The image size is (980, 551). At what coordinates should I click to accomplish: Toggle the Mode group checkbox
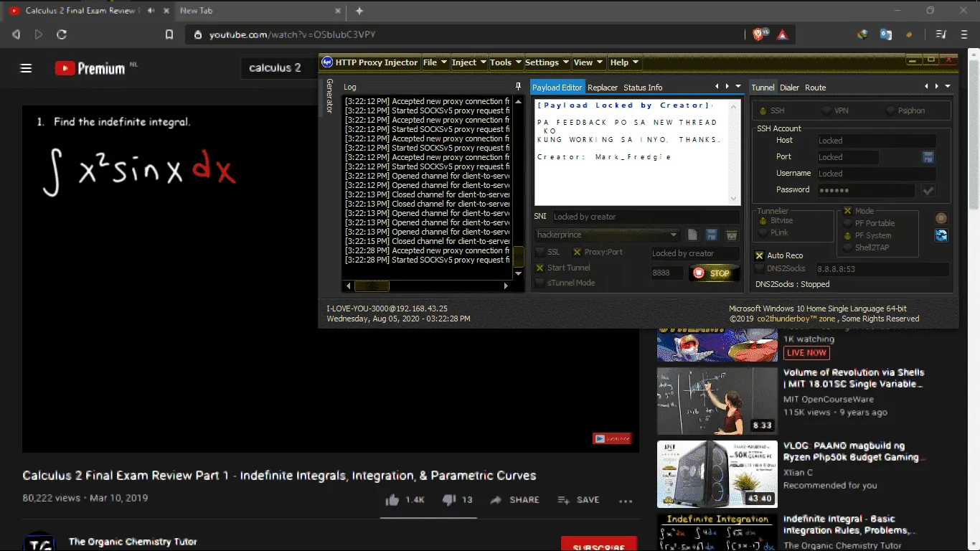[x=847, y=211]
